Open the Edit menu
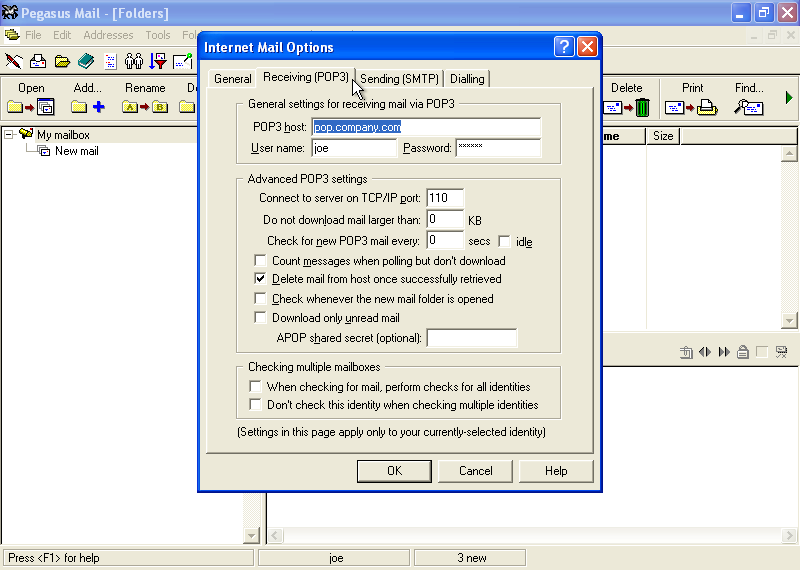The height and width of the screenshot is (570, 800). (x=62, y=35)
